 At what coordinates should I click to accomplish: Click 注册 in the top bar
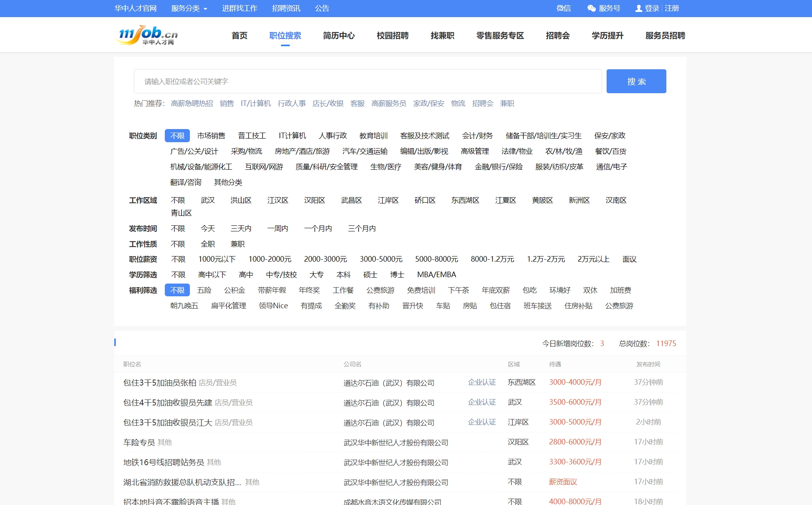pos(671,8)
